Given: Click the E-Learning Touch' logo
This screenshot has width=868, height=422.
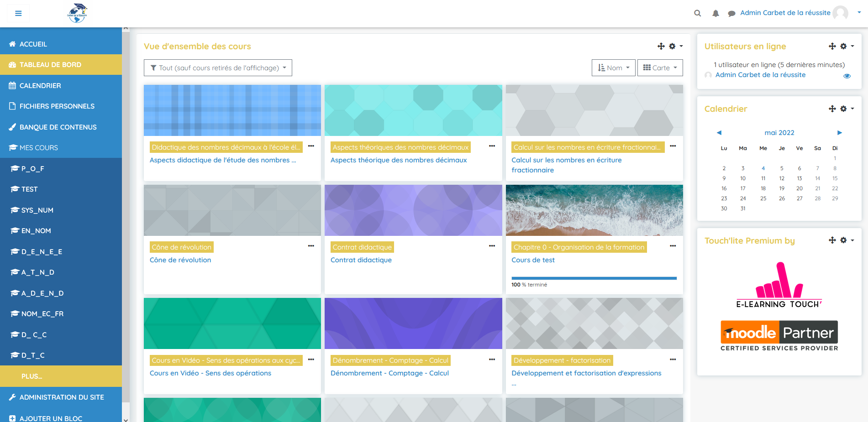Looking at the screenshot, I should tap(779, 285).
